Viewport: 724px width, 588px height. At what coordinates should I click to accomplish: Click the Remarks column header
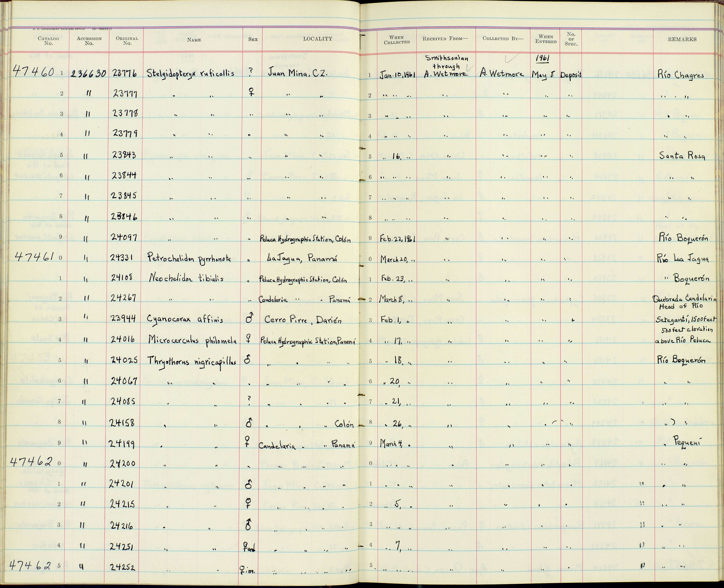pos(682,39)
